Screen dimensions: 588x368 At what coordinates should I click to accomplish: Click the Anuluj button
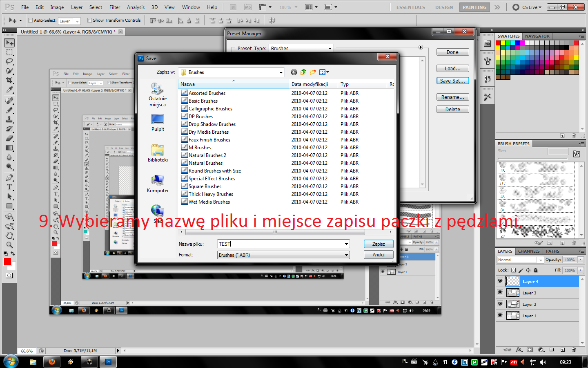click(x=379, y=254)
